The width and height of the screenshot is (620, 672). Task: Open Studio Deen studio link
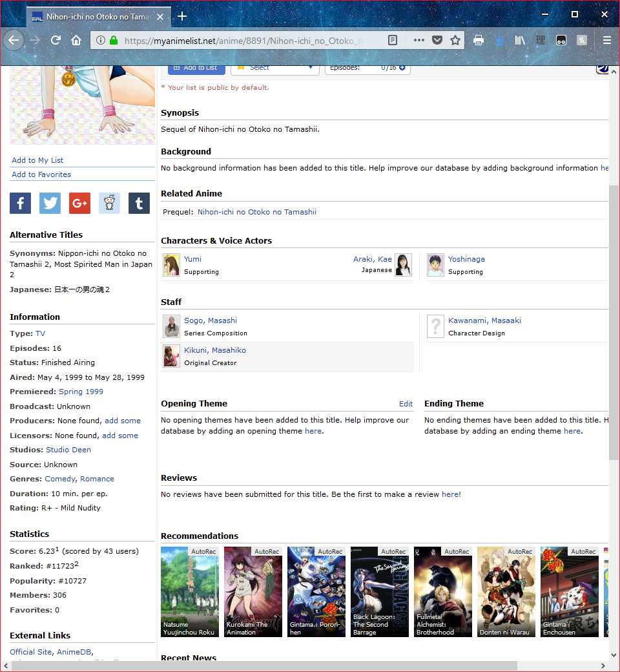tap(68, 450)
